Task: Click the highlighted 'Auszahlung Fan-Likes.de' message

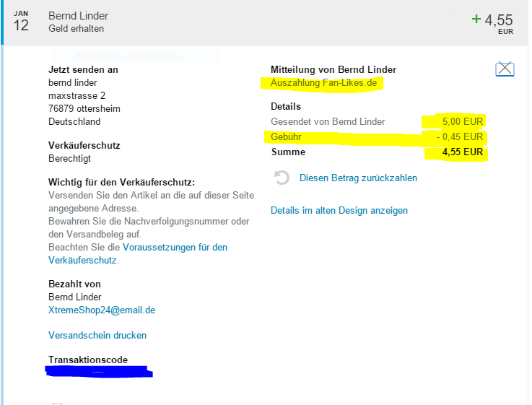Action: [323, 84]
